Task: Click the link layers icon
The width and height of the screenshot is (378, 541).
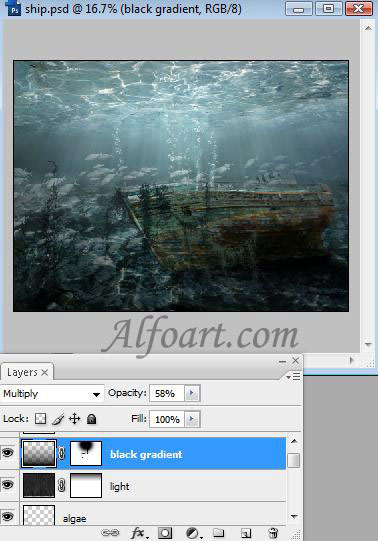Action: [111, 533]
